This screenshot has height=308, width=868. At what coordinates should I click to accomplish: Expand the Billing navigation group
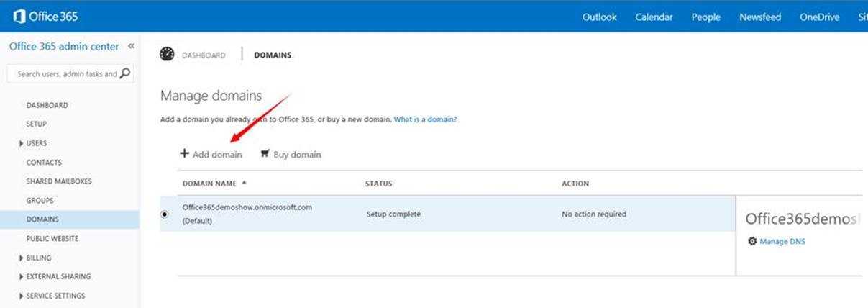(x=21, y=258)
